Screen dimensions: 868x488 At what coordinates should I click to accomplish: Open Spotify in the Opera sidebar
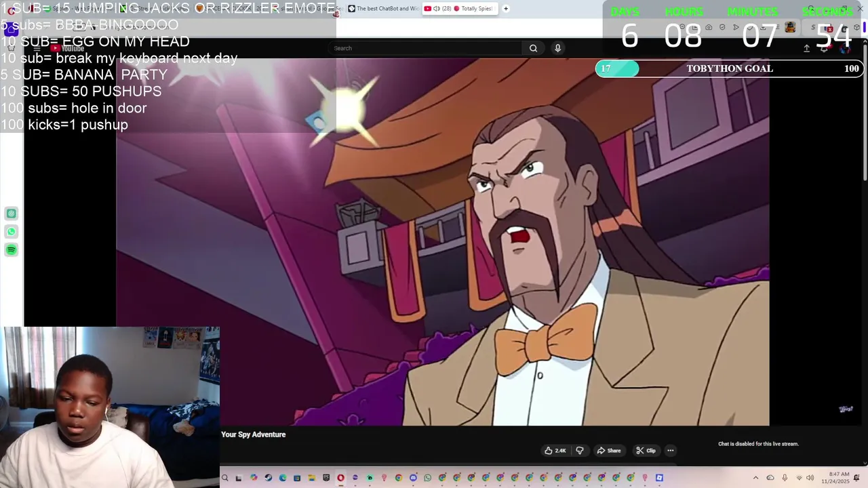[11, 250]
